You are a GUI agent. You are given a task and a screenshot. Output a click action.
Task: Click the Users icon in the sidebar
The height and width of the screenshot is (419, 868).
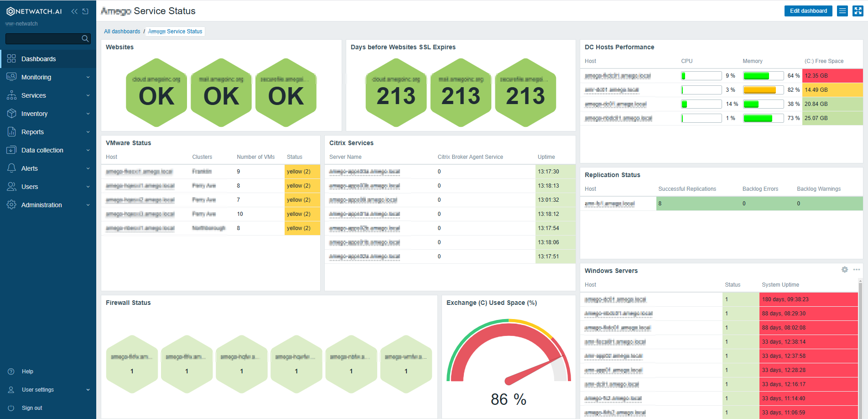pyautogui.click(x=11, y=186)
